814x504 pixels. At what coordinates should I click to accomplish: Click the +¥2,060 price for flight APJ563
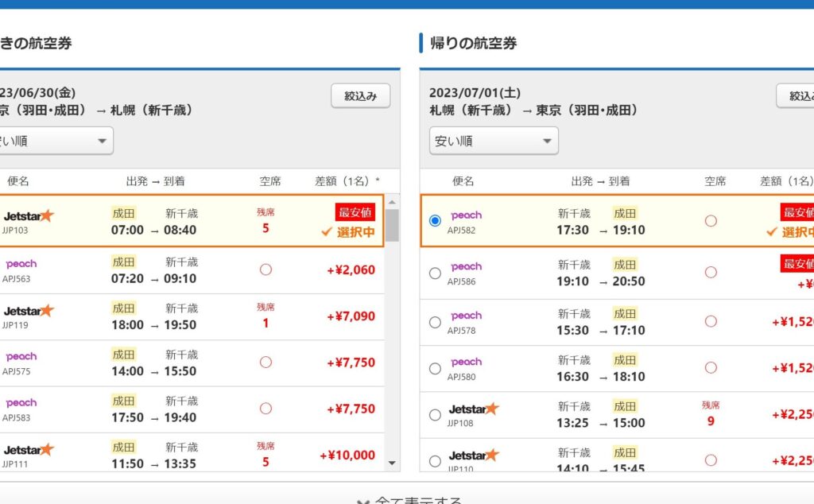tap(351, 270)
